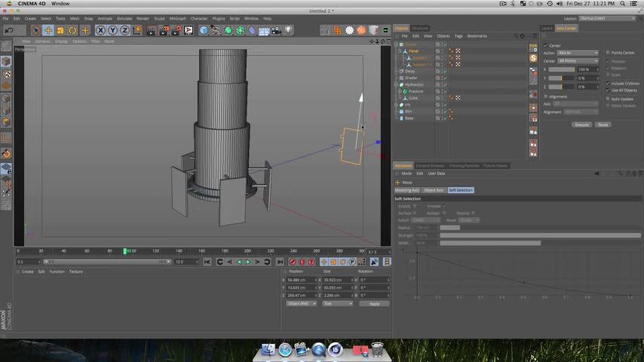The height and width of the screenshot is (362, 644).
Task: Adjust the X axis percentage slider
Action: (x=561, y=69)
